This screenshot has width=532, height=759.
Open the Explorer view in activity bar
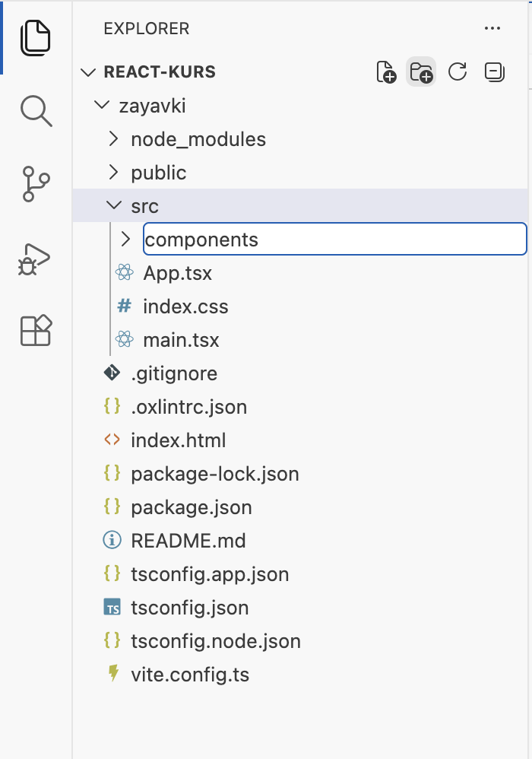[35, 38]
